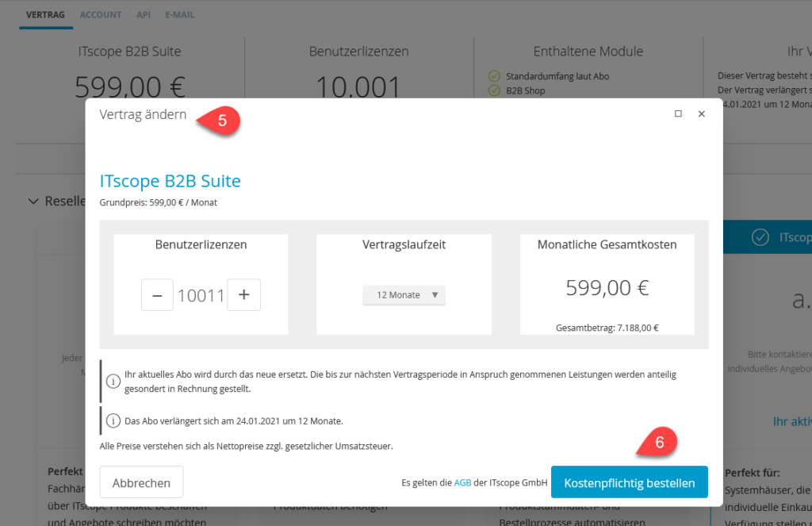
Task: Click the 10.001 Benutzerlizenzen value in background
Action: pyautogui.click(x=358, y=86)
